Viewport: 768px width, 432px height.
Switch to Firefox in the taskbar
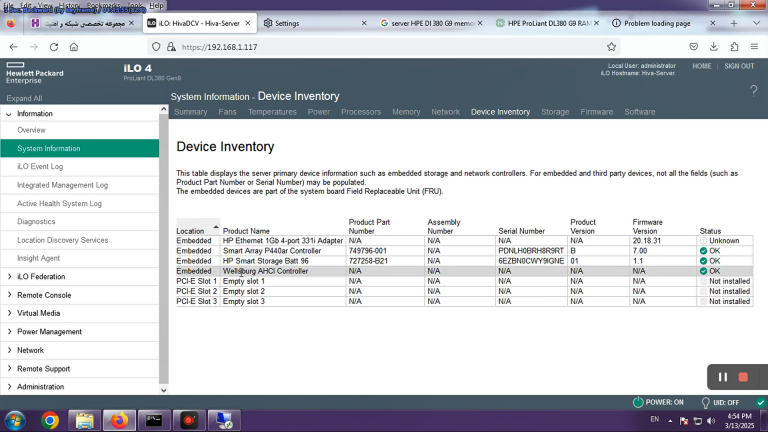[x=119, y=421]
